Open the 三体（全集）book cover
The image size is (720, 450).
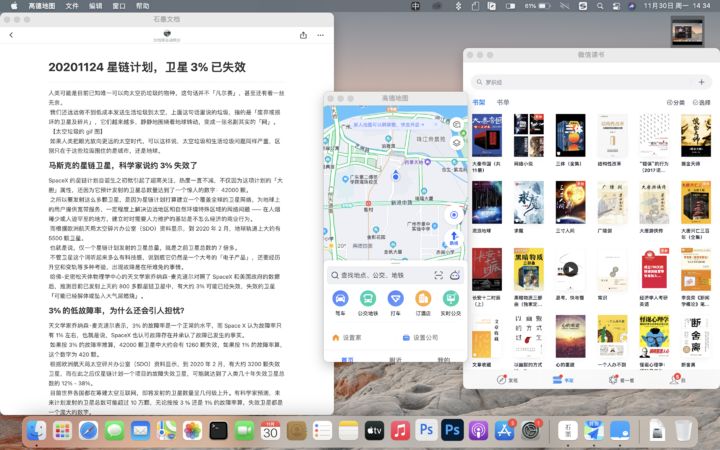click(571, 136)
